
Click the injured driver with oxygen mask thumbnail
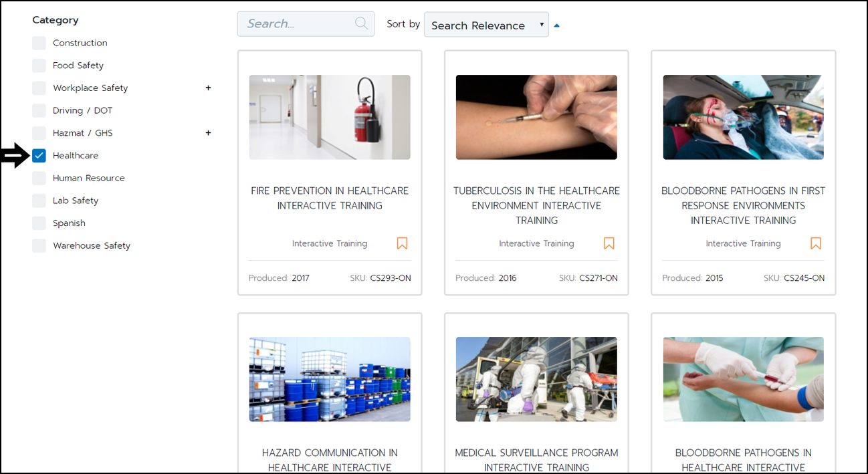pyautogui.click(x=744, y=117)
